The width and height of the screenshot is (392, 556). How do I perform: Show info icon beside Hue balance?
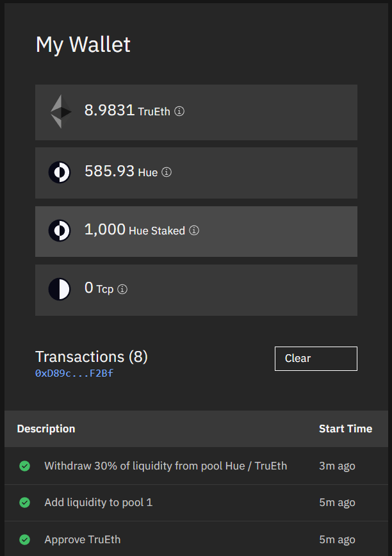point(167,172)
